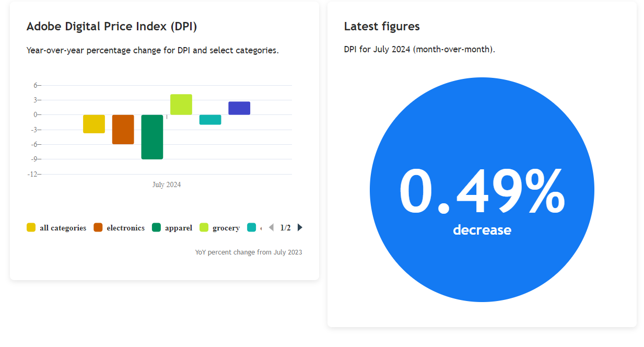Click the yellow all categories legend swatch
Image resolution: width=644 pixels, height=347 pixels.
coord(31,227)
